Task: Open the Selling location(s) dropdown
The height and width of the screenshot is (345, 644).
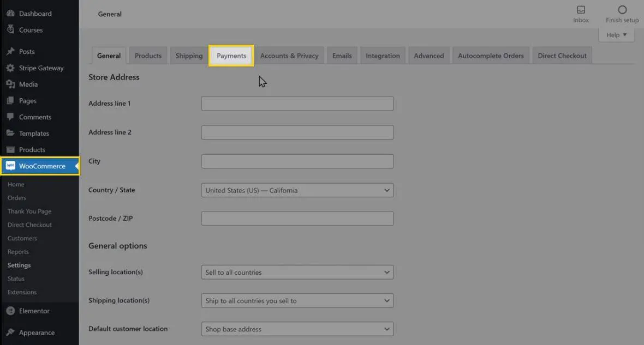Action: pyautogui.click(x=297, y=272)
